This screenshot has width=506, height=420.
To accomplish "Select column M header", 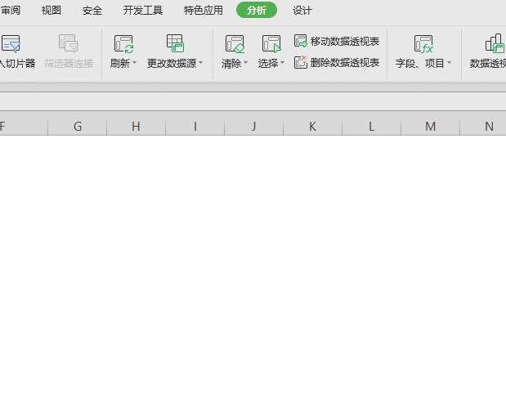I will [x=431, y=126].
